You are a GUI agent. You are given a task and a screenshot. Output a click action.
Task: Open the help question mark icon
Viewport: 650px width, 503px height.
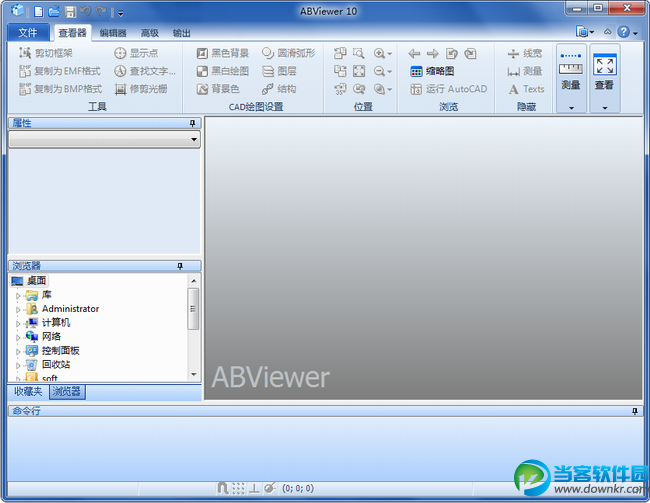click(x=623, y=32)
